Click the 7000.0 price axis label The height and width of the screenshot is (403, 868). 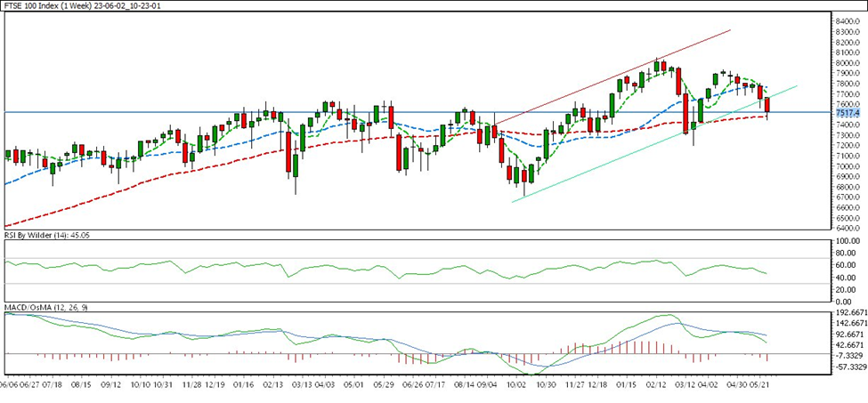(848, 165)
